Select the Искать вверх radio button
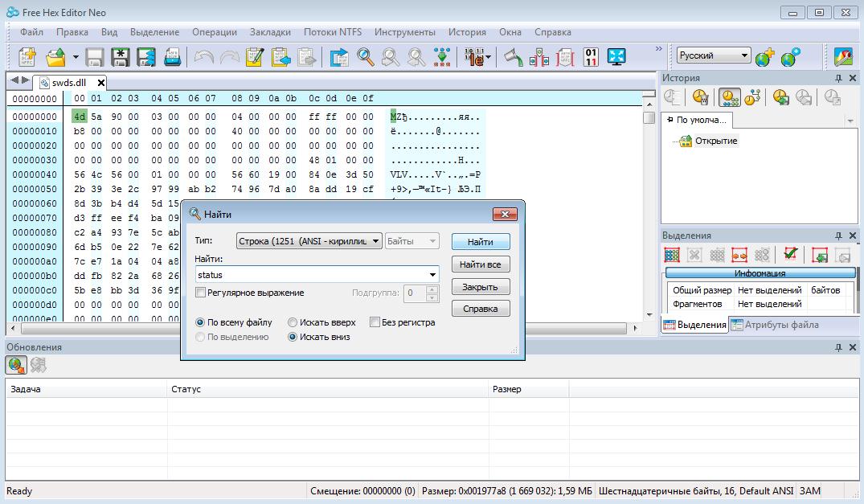 (x=293, y=322)
